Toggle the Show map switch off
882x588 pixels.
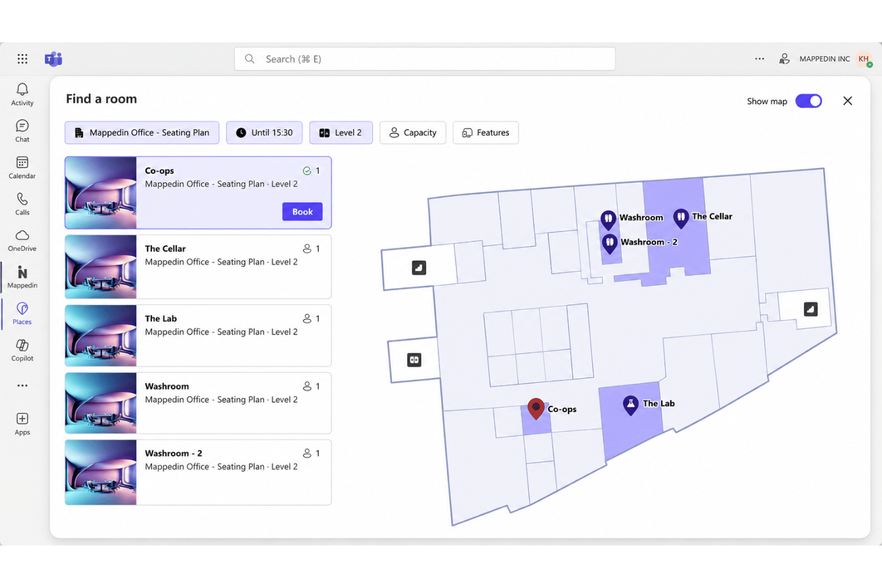point(809,101)
